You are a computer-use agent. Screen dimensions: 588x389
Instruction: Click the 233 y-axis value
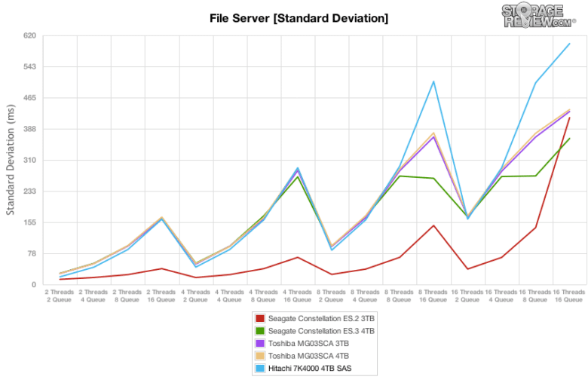pos(29,191)
